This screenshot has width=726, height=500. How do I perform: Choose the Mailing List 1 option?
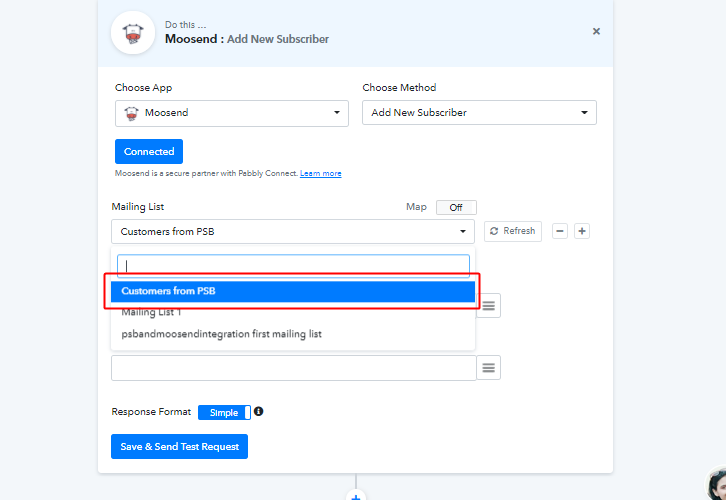pos(293,312)
